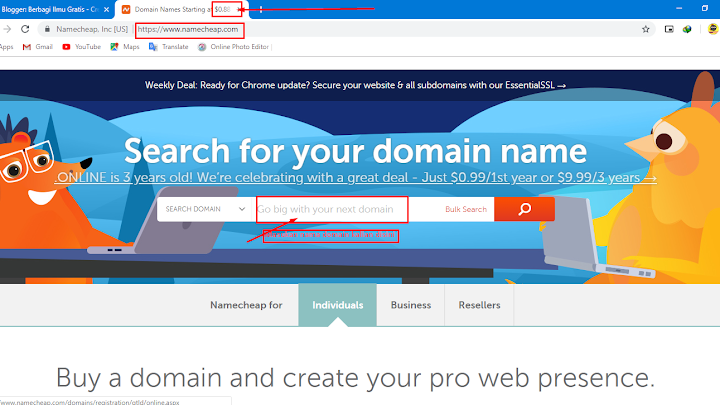Restore down the browser window
Viewport: 720px width, 405px height.
(705, 8)
